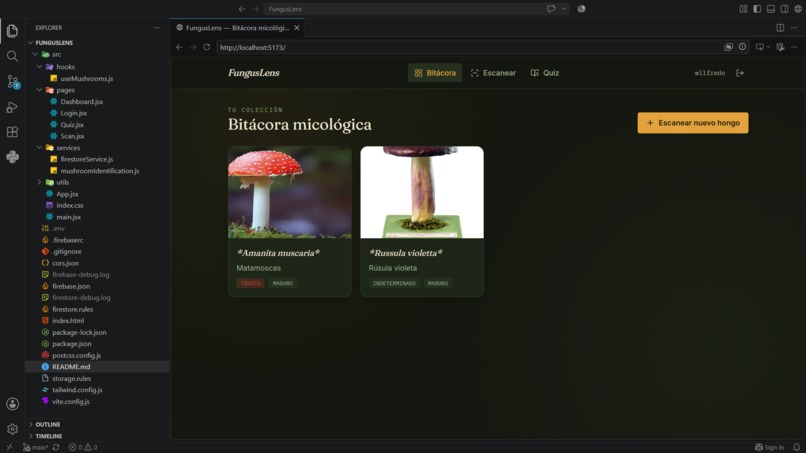Image resolution: width=806 pixels, height=453 pixels.
Task: Open the Python view in activity bar
Action: tap(12, 157)
